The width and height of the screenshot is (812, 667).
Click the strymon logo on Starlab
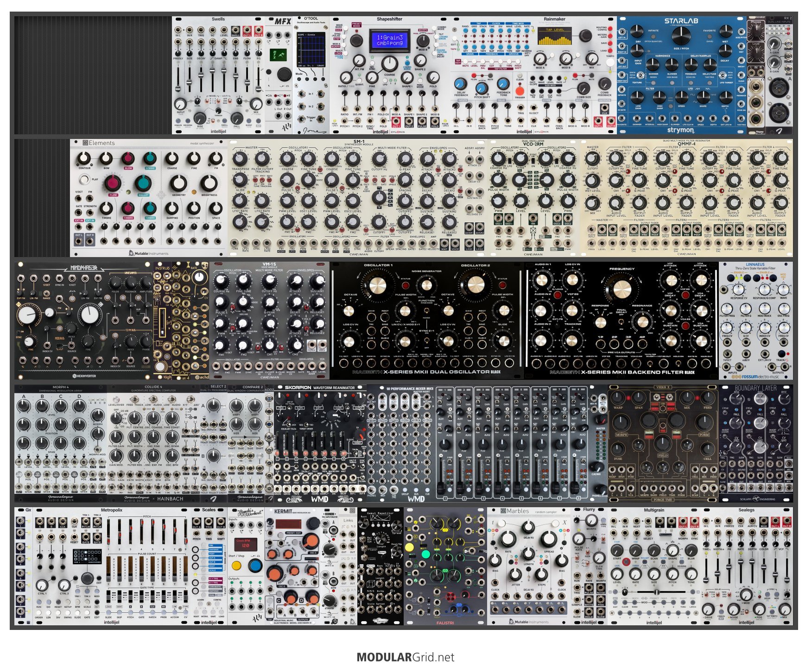(x=680, y=130)
